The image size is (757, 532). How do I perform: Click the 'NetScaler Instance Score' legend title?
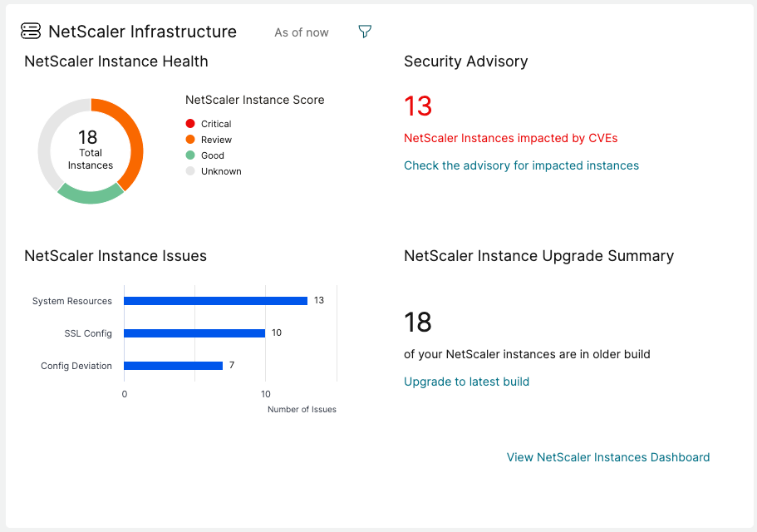(255, 100)
